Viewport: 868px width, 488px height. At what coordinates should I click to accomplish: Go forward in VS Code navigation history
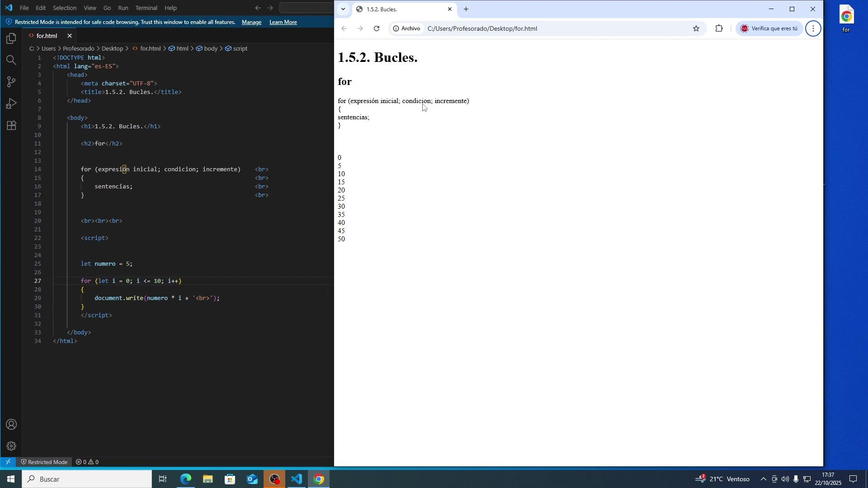pyautogui.click(x=270, y=8)
